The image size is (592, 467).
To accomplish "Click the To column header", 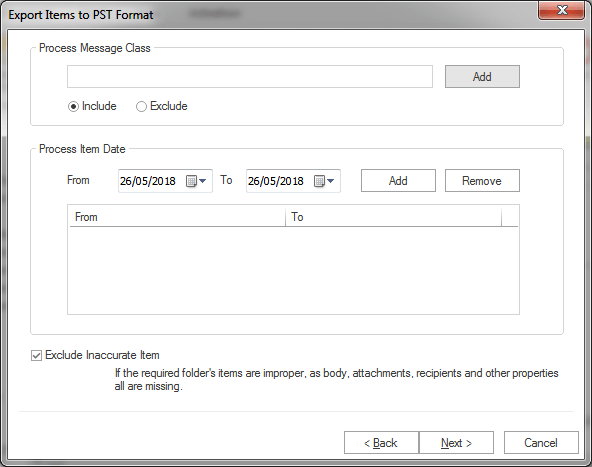I will point(394,217).
